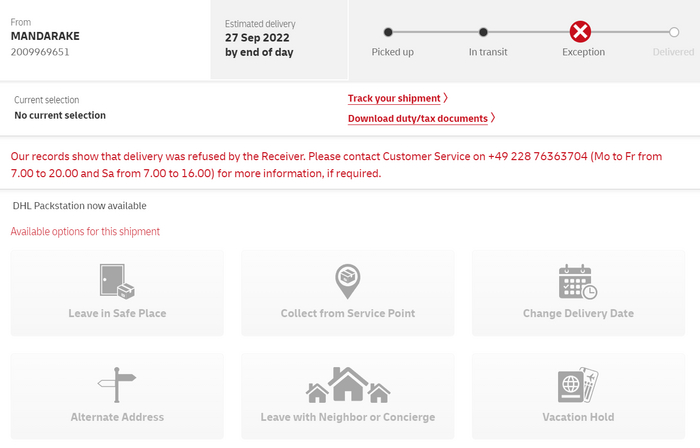Click the 'No current selection' text

pos(60,116)
